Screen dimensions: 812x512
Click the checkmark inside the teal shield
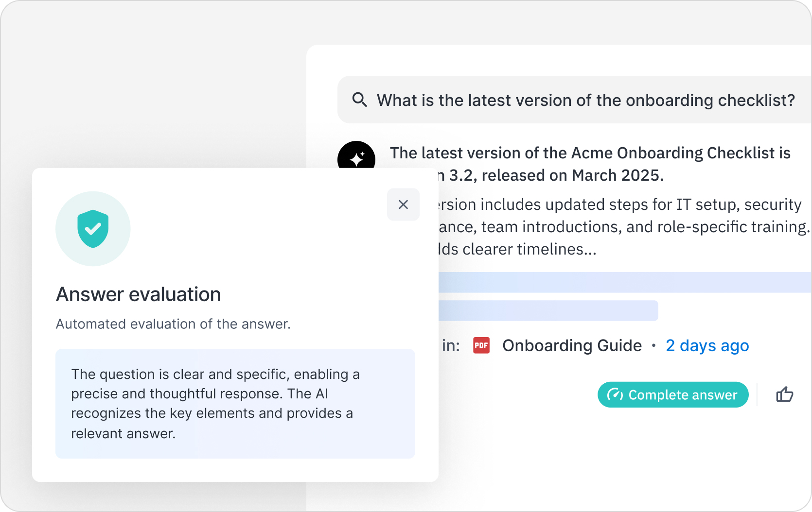coord(93,228)
